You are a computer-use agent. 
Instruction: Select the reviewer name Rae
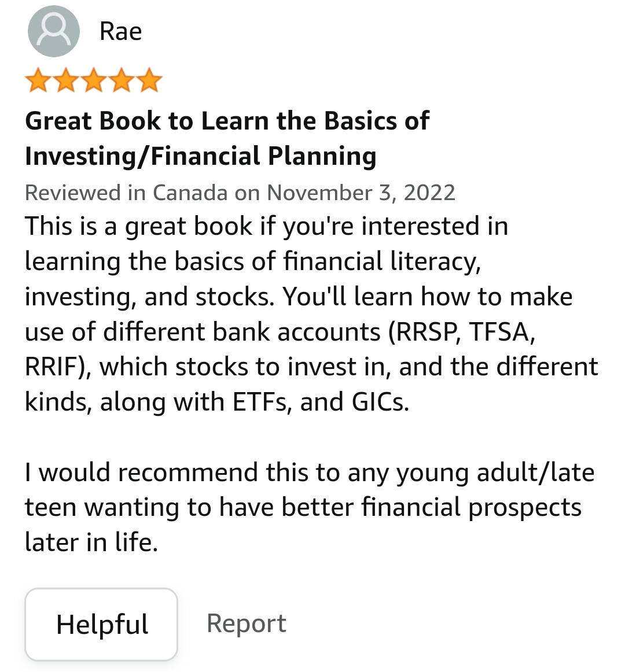click(x=120, y=31)
